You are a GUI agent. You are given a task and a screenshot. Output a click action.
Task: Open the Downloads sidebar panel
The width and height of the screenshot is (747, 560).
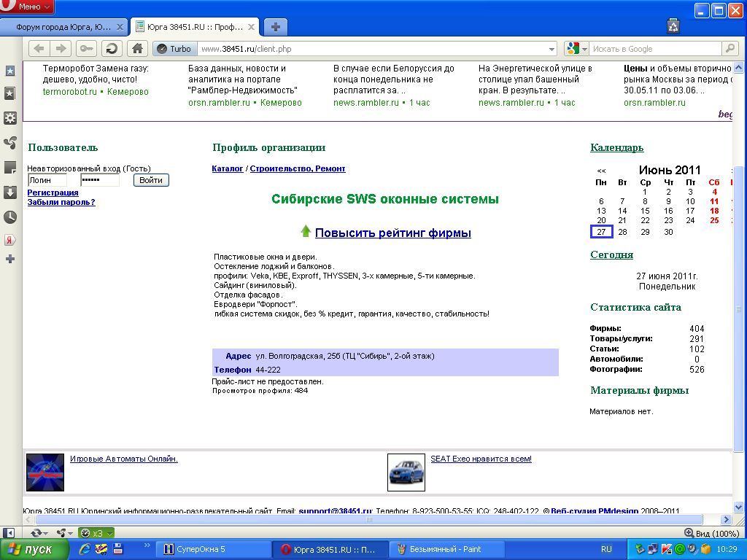(x=10, y=192)
